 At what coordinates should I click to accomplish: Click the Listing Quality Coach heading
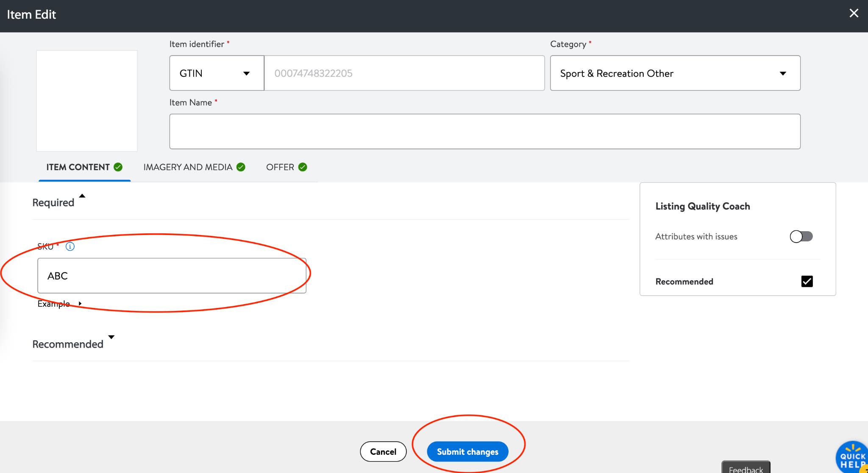point(703,206)
